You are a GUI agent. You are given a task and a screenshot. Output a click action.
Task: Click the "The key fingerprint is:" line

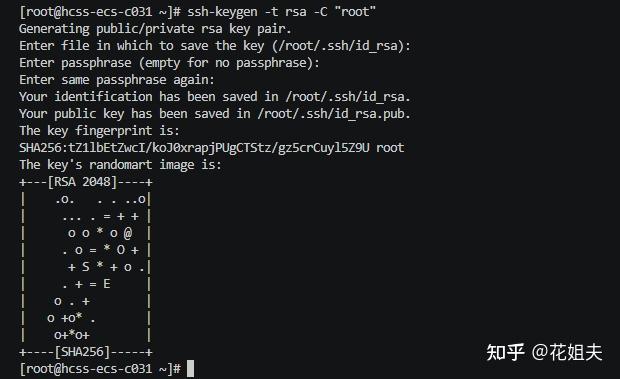tap(99, 131)
